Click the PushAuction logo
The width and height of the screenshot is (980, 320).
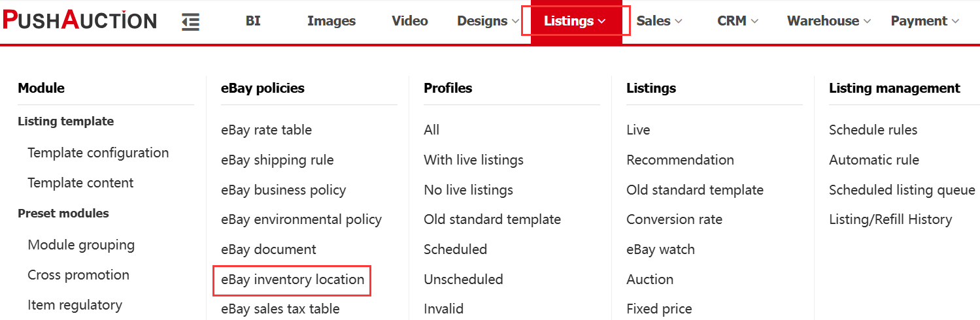pos(80,21)
